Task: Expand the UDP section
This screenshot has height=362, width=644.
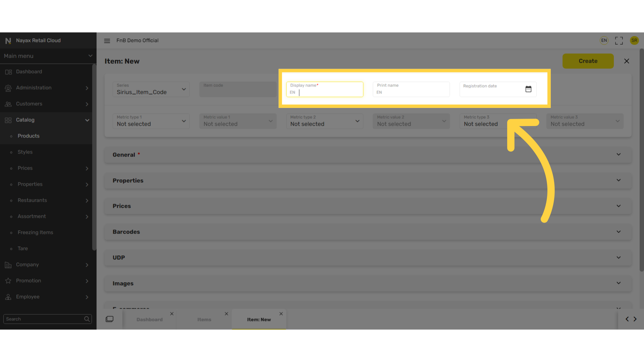Action: click(368, 257)
